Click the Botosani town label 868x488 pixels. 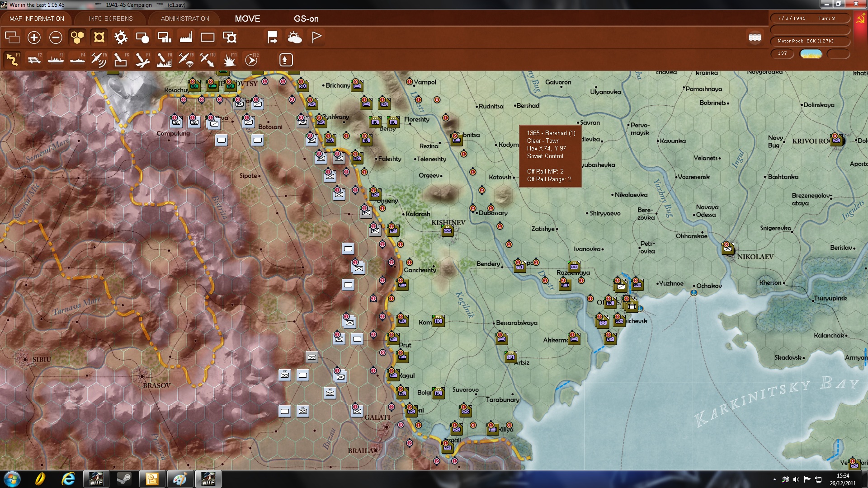270,127
